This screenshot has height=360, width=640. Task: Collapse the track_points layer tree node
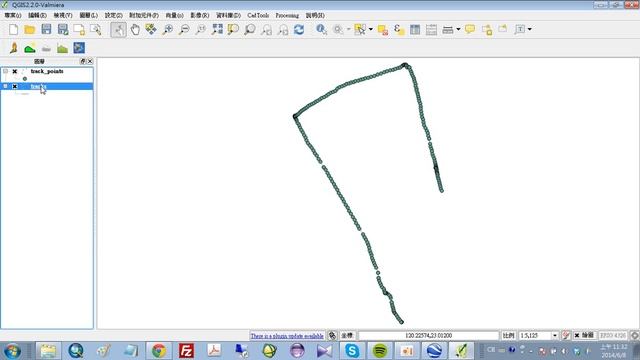5,71
